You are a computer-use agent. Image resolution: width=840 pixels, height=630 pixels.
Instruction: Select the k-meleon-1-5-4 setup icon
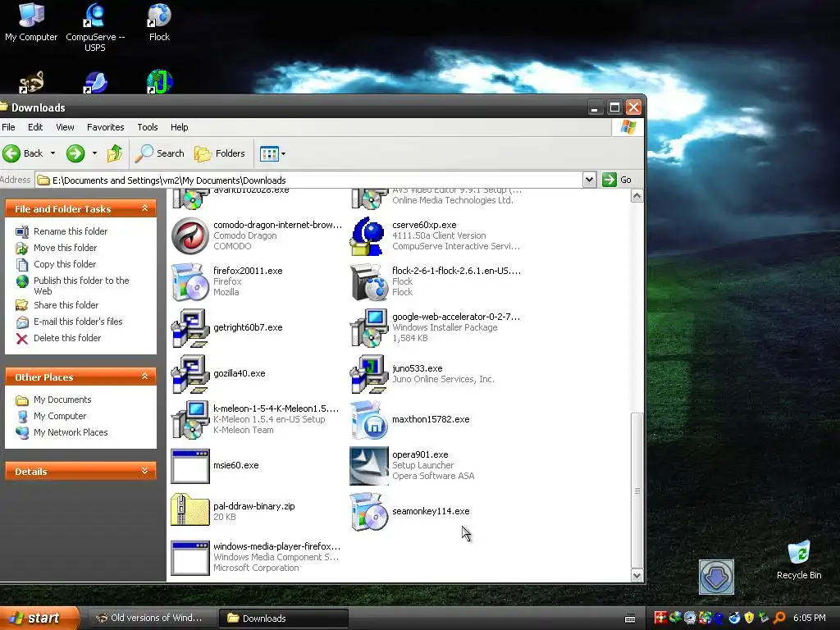[x=189, y=419]
